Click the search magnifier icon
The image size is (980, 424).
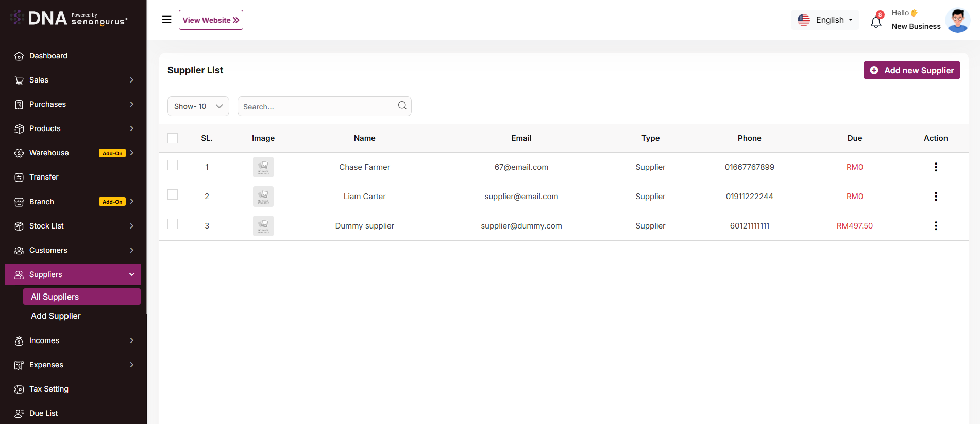coord(402,106)
